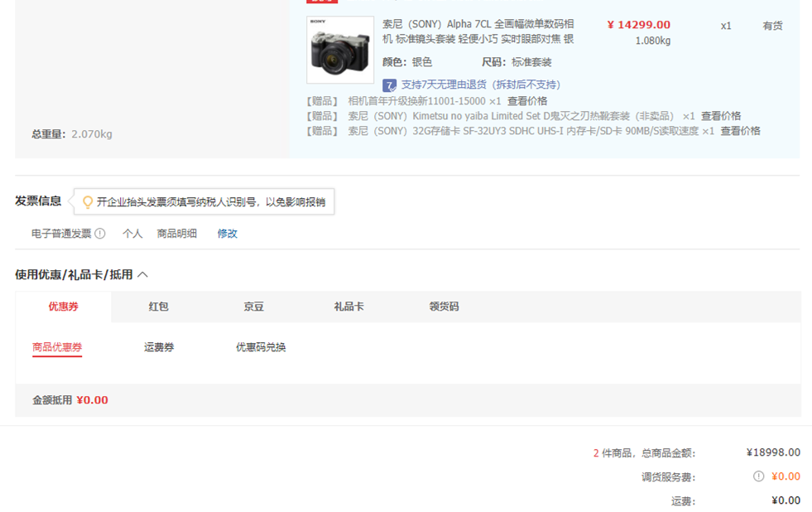
Task: Click the 相机首年升级换新11001-15000 gift name
Action: coord(417,101)
